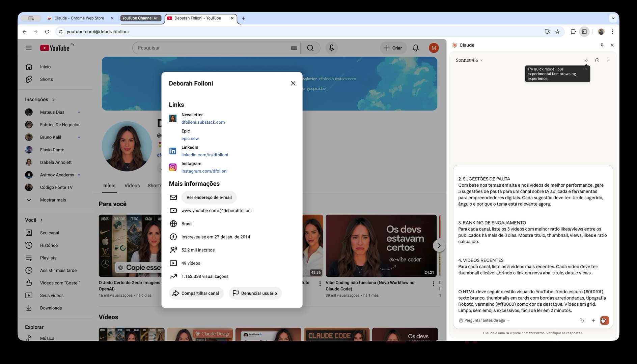Close the Claude side panel

tap(612, 45)
